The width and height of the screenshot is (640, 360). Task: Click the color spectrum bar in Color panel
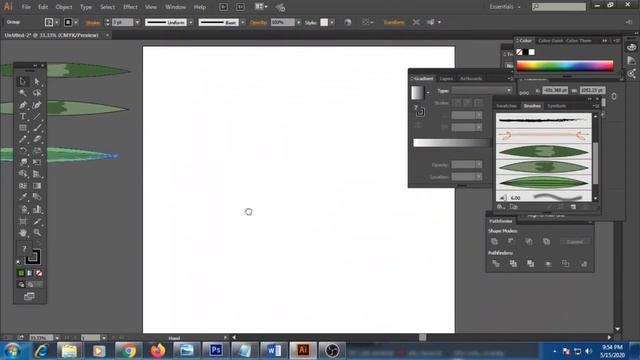point(565,65)
